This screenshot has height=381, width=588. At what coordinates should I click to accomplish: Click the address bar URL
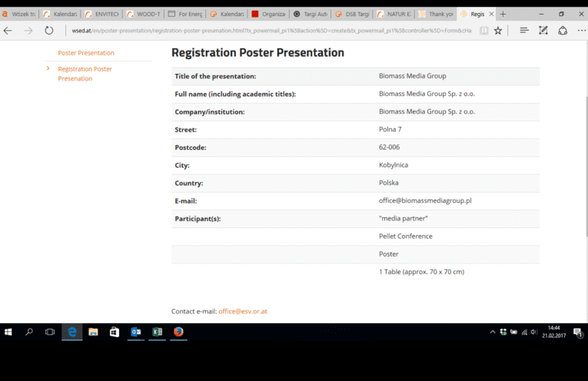click(x=271, y=31)
